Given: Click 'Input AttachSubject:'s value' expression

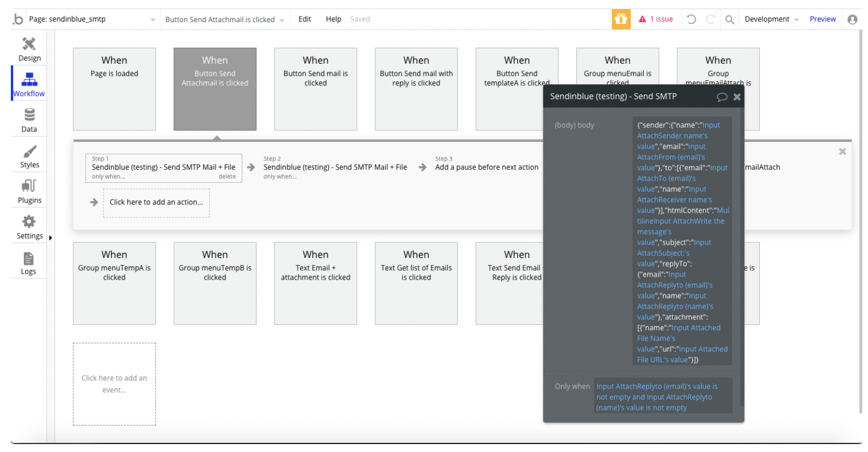Looking at the screenshot, I should pyautogui.click(x=674, y=253).
